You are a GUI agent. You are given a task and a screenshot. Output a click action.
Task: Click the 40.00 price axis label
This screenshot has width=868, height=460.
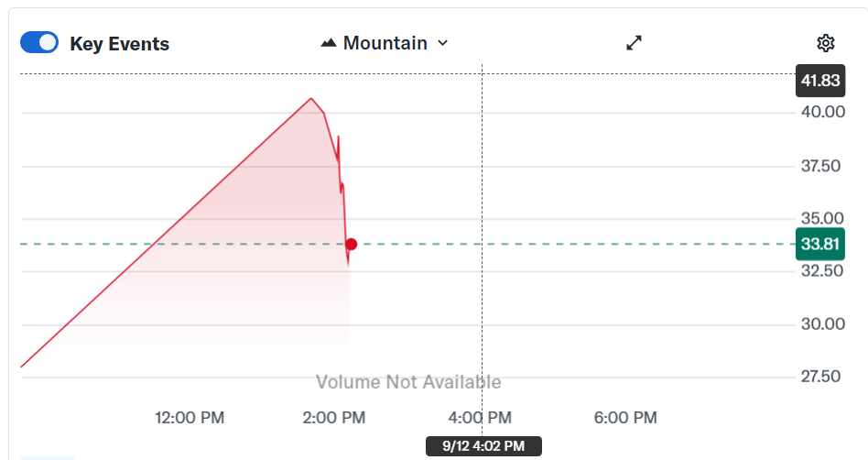coord(821,112)
